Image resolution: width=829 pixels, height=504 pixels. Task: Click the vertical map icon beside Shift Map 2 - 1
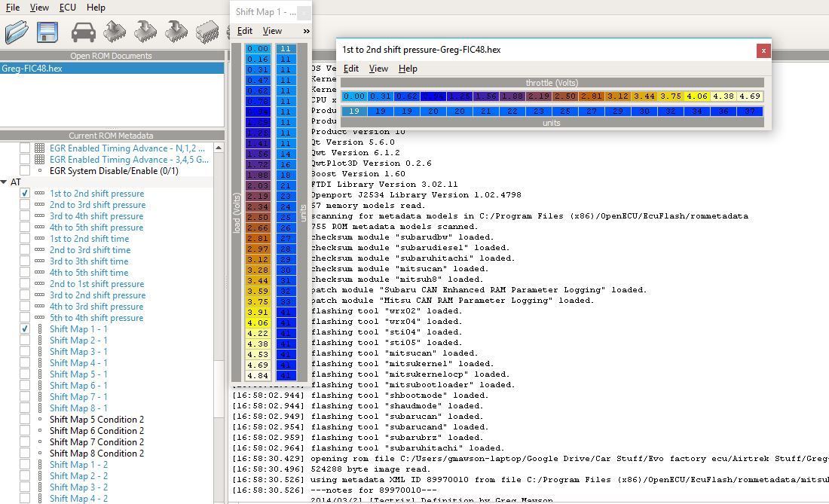[39, 341]
